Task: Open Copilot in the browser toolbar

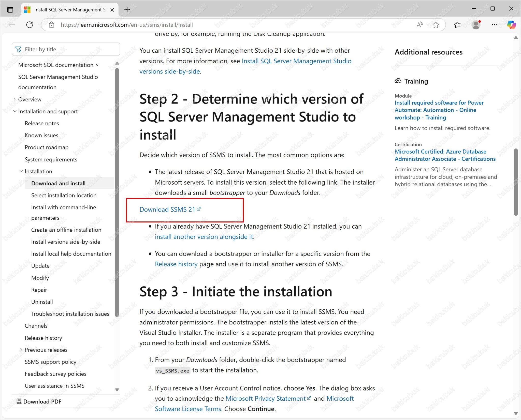Action: tap(511, 25)
